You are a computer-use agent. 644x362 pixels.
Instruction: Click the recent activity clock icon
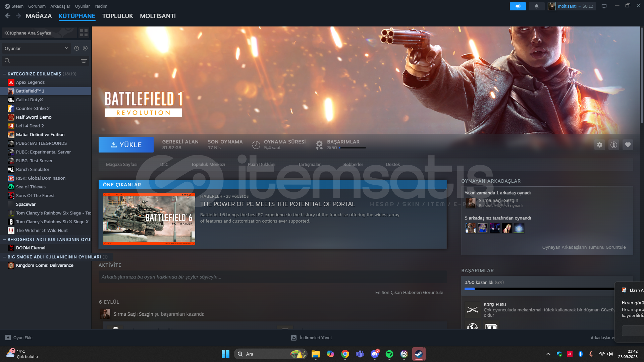(76, 48)
